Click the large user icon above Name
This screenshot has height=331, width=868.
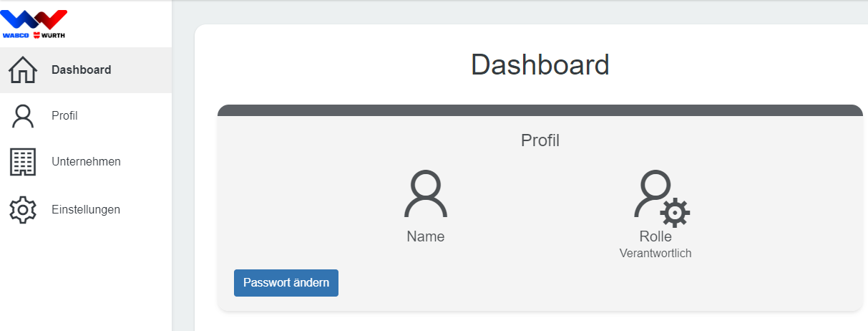pyautogui.click(x=426, y=194)
